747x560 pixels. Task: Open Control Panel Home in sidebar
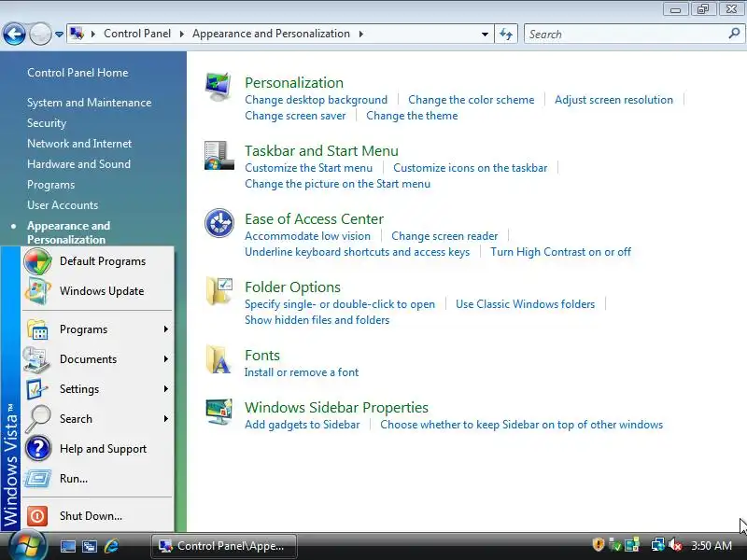pyautogui.click(x=78, y=73)
